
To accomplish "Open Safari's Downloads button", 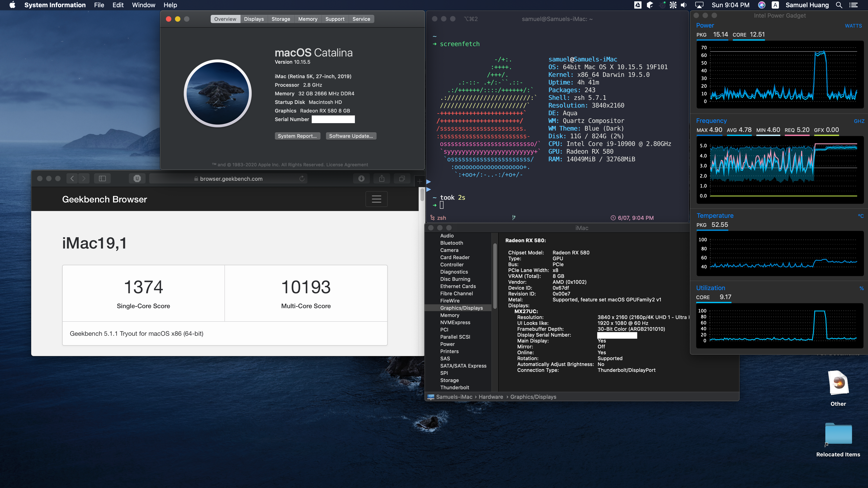I will click(x=361, y=178).
